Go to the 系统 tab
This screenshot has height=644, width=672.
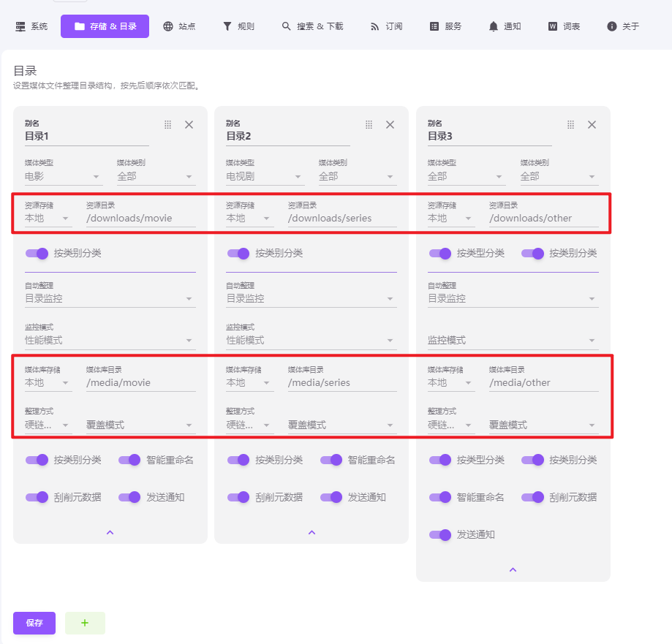pyautogui.click(x=31, y=26)
